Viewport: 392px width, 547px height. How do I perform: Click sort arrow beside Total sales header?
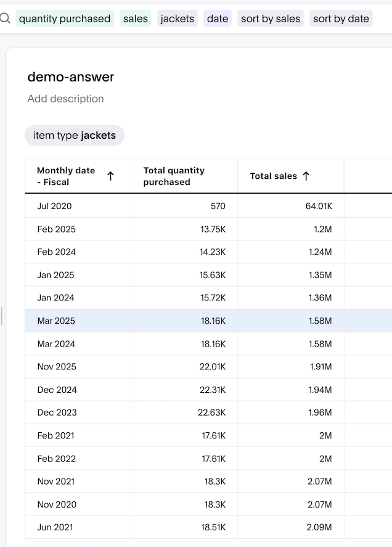click(306, 176)
